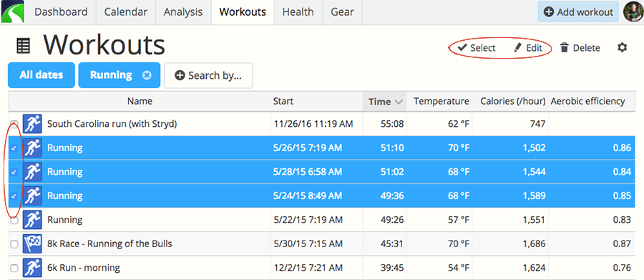The width and height of the screenshot is (644, 280).
Task: Click the running icon for the 5/28/15 workout
Action: click(x=32, y=171)
